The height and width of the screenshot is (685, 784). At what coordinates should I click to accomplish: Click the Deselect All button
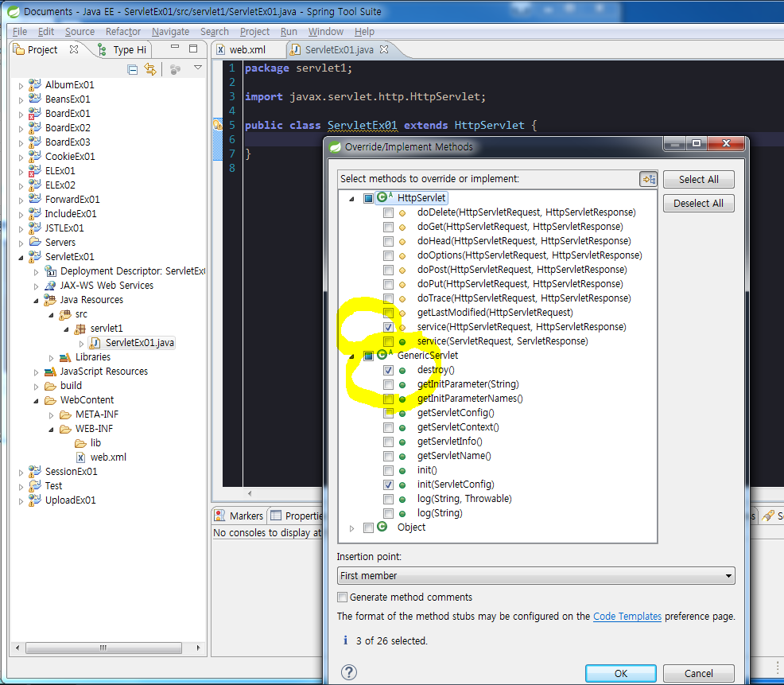coord(698,203)
